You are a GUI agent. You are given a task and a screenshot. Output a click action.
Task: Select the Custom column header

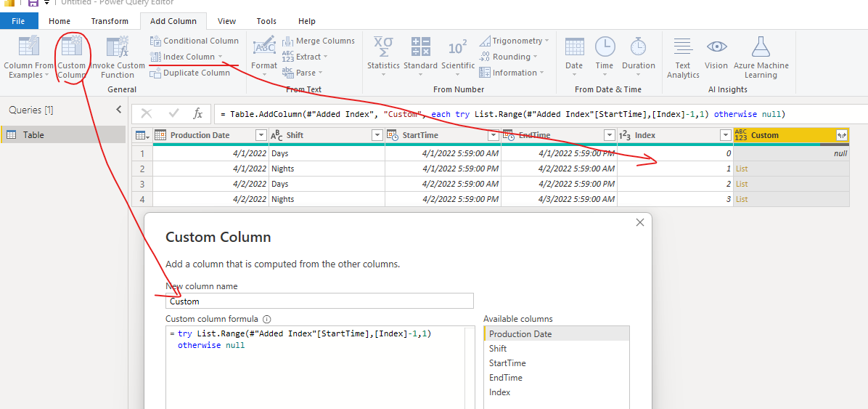click(x=791, y=135)
